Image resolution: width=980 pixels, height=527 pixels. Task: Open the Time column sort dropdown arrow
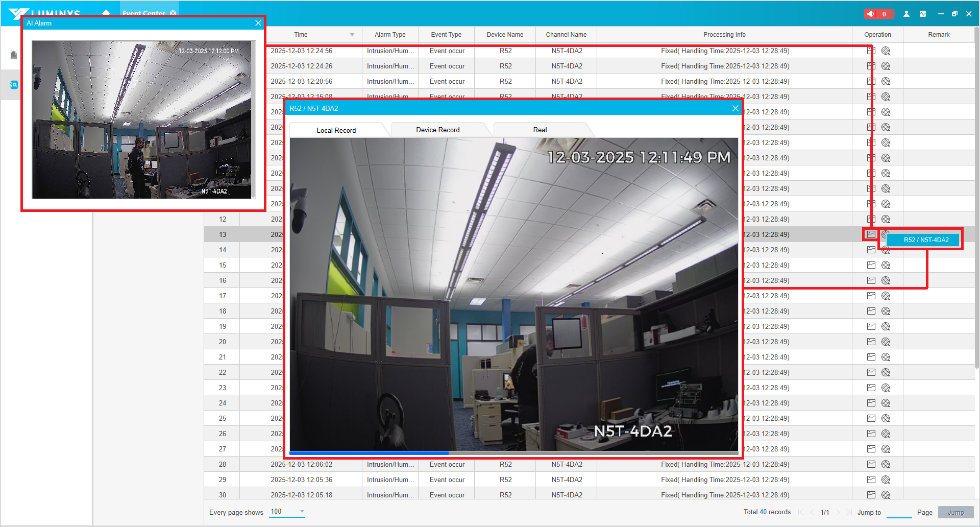point(352,35)
